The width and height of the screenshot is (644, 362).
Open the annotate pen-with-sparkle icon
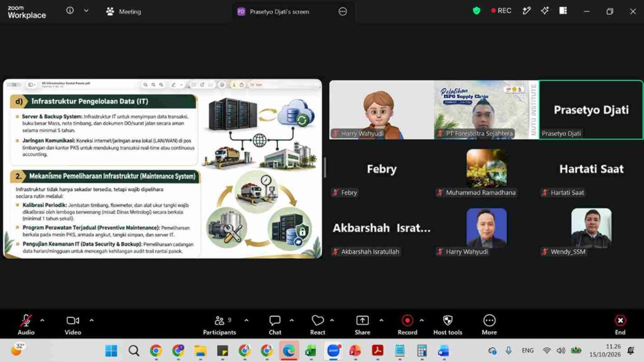[526, 11]
